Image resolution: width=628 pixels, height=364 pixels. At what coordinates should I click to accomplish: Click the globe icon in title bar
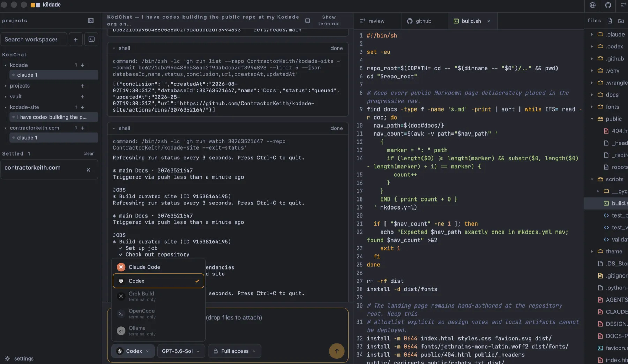tap(592, 5)
